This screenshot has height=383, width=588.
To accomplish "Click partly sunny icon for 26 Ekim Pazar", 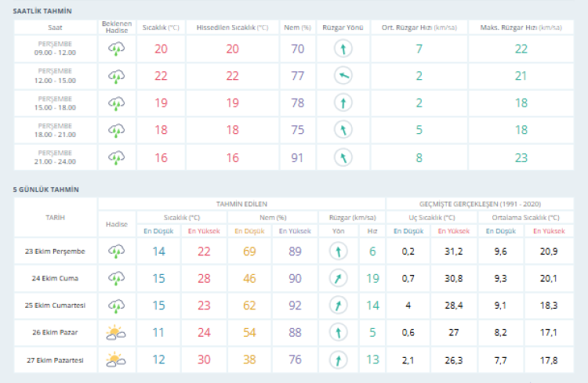I will click(x=116, y=333).
